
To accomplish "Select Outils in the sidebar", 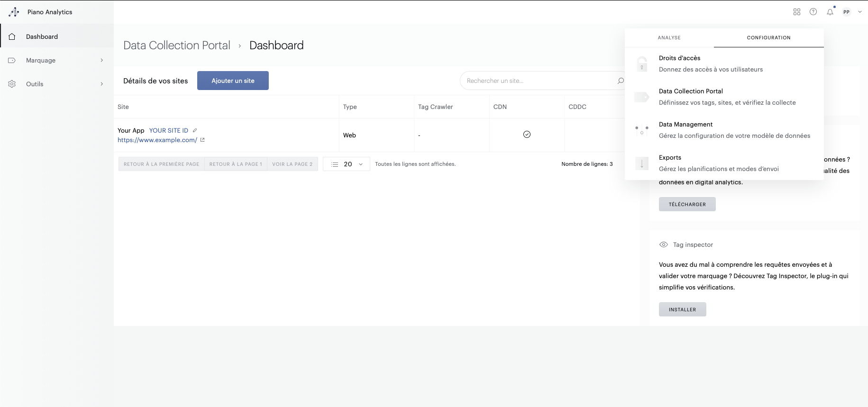I will tap(57, 84).
